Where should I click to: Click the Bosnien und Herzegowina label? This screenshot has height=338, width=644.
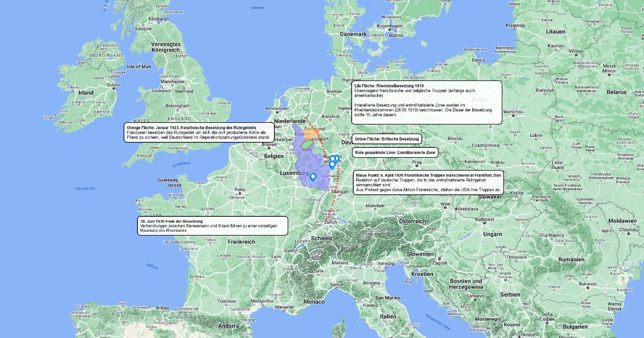pos(465,284)
